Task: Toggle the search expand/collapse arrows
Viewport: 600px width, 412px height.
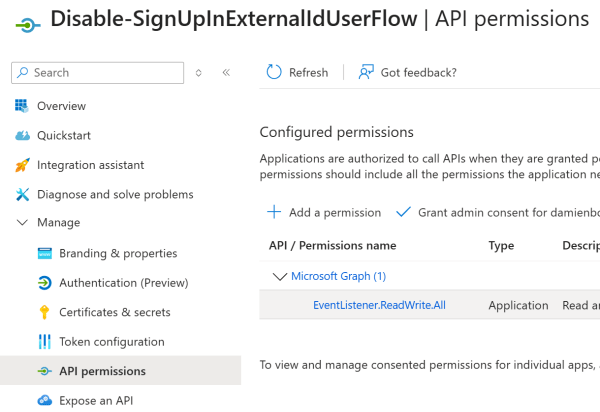Action: (199, 73)
